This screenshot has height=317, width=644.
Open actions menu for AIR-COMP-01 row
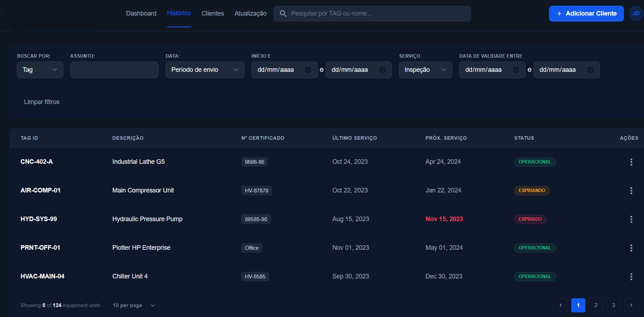(x=631, y=191)
